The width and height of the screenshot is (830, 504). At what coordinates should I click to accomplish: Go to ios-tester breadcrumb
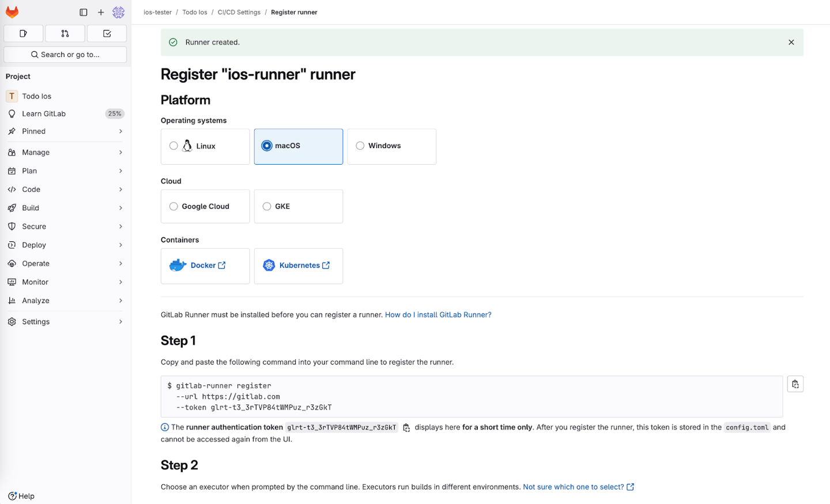pos(157,12)
